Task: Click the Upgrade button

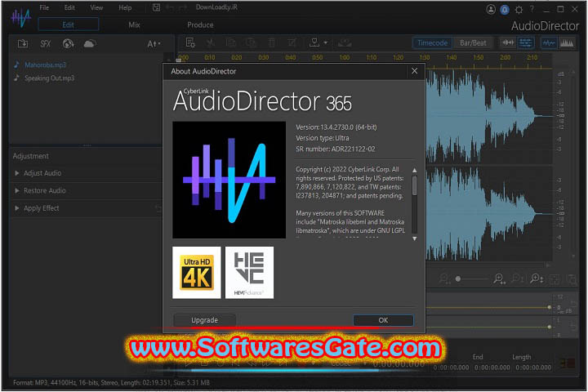Action: (x=204, y=320)
